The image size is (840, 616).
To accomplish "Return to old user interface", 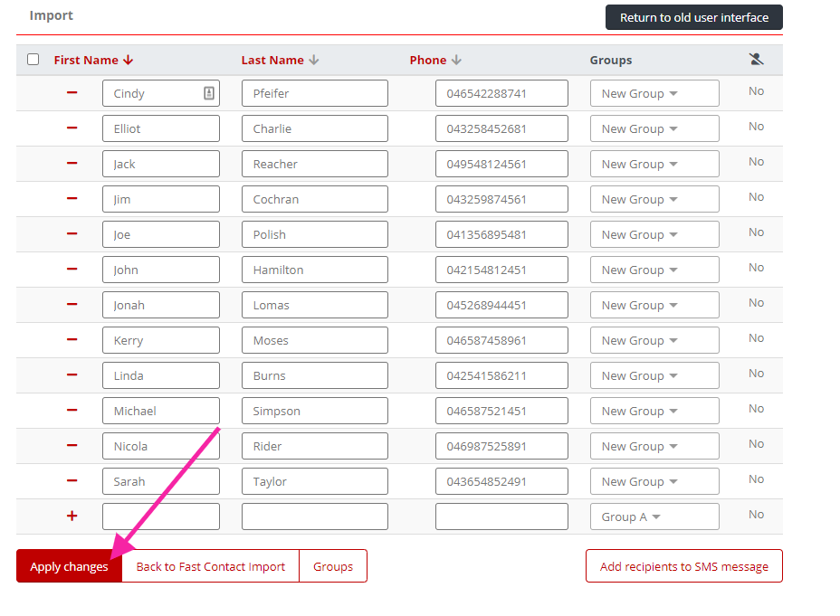I will [693, 17].
